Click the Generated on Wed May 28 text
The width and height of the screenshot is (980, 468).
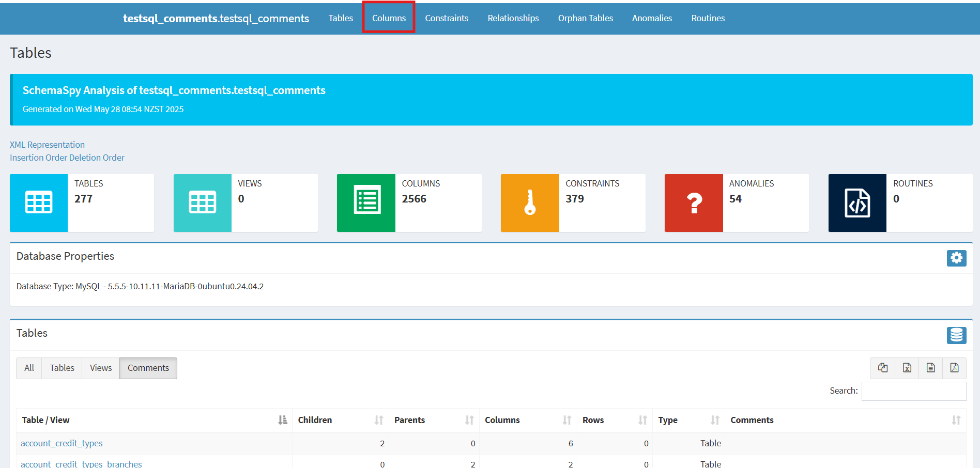tap(103, 109)
